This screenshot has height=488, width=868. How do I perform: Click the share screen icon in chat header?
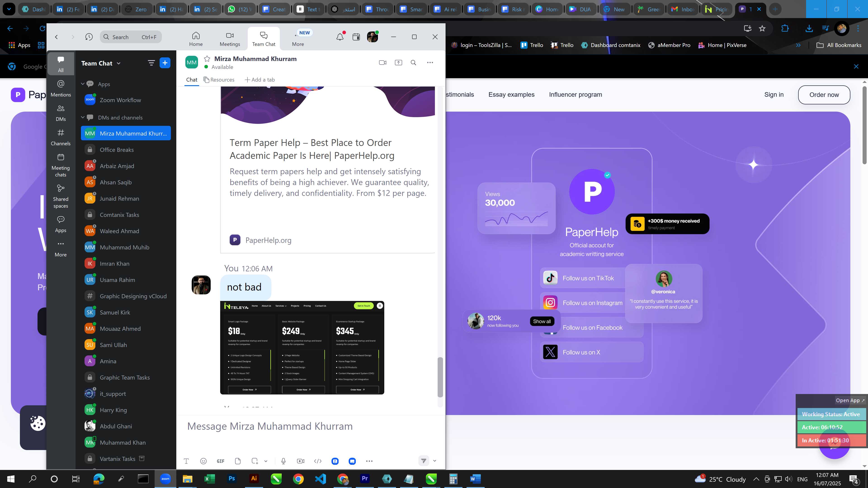click(398, 63)
